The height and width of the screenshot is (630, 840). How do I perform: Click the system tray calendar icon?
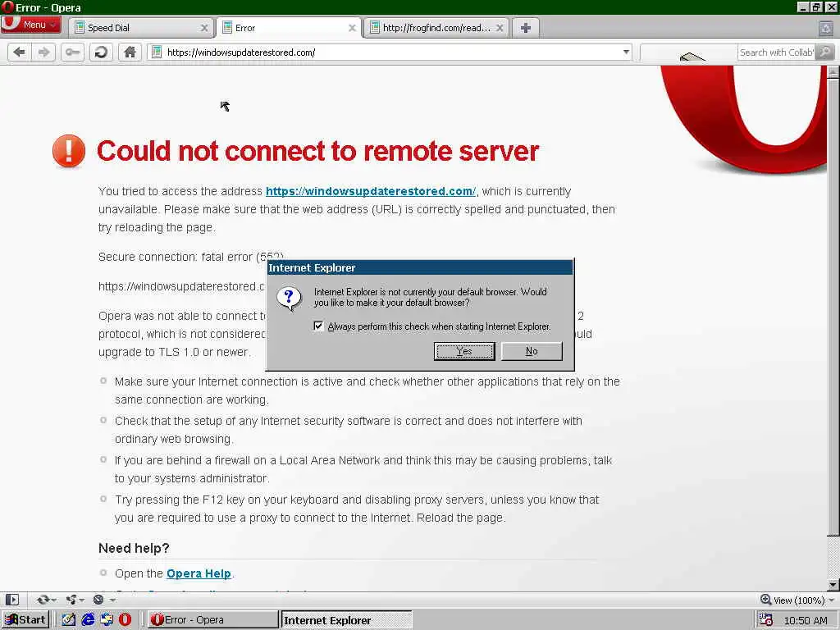(x=765, y=620)
